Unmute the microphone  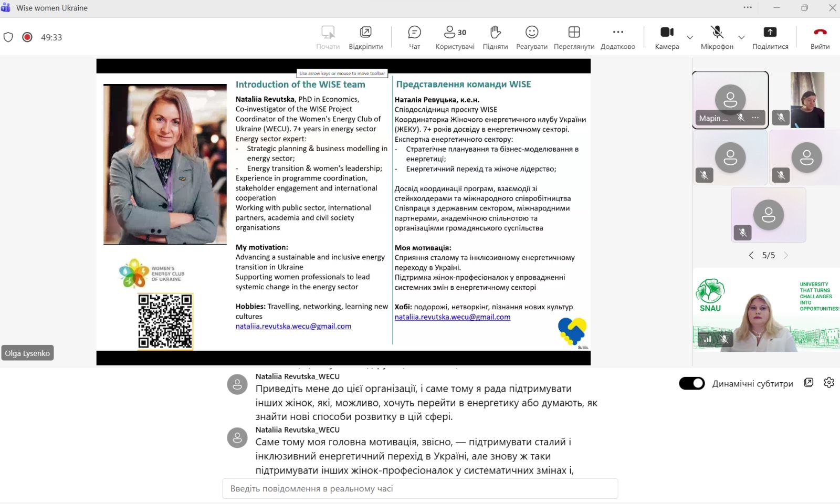tap(717, 38)
